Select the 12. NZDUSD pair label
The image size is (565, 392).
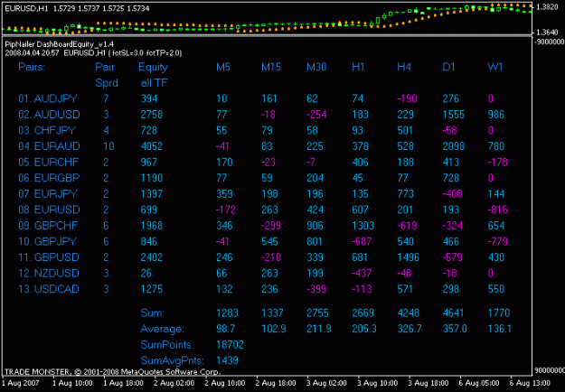(x=49, y=273)
